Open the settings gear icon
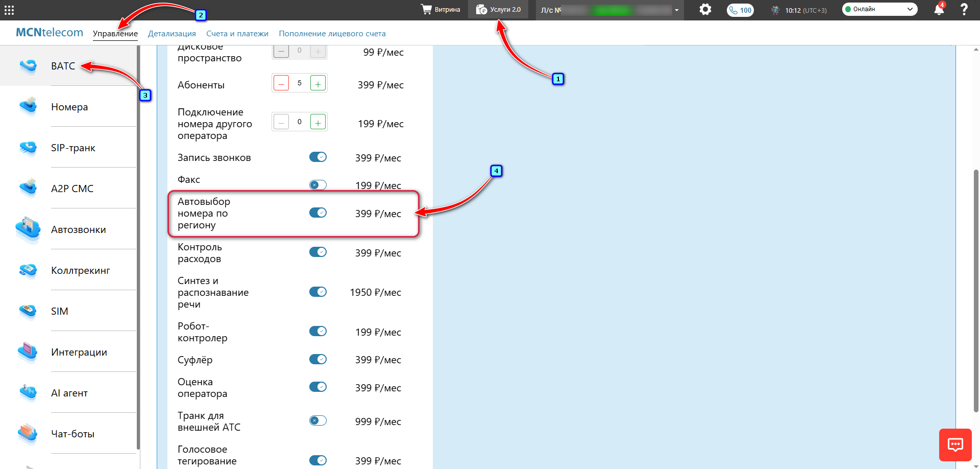The image size is (980, 469). [705, 9]
